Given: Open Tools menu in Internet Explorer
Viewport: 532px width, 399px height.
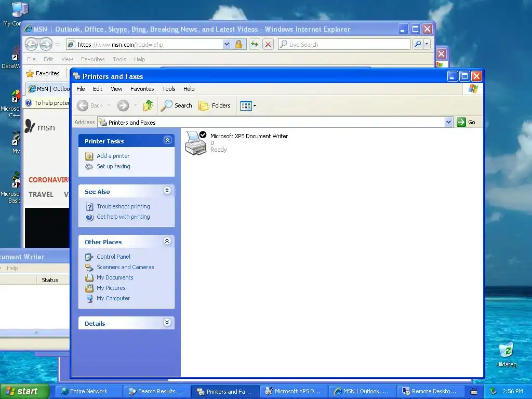Looking at the screenshot, I should [119, 59].
